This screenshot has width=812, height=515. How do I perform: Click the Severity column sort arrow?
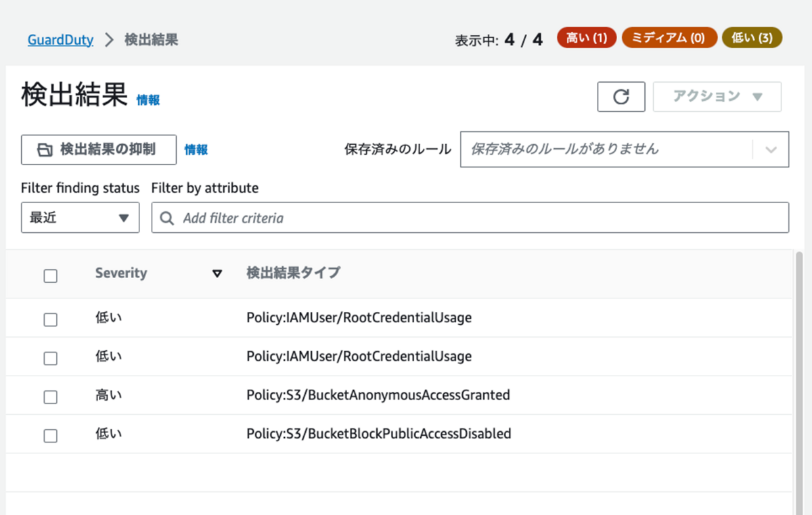(217, 273)
